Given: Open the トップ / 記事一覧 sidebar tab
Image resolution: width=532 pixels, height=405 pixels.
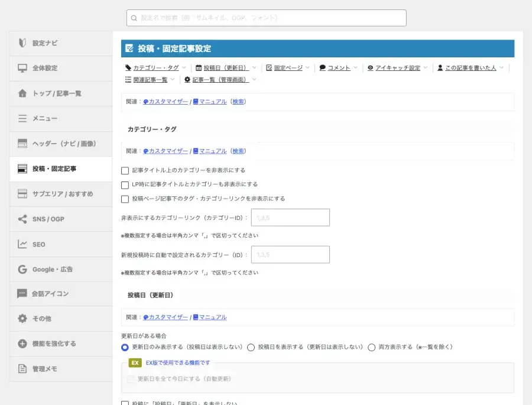Looking at the screenshot, I should (61, 93).
